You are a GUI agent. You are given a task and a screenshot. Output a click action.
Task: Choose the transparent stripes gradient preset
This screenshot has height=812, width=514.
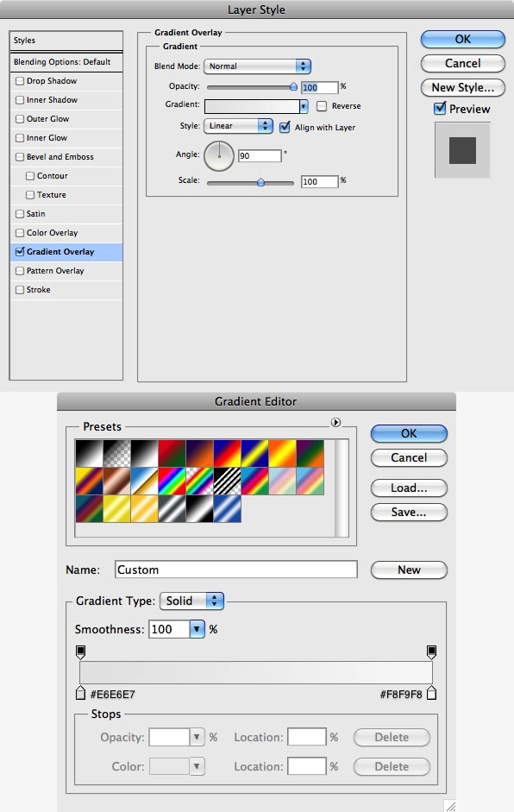tap(227, 482)
